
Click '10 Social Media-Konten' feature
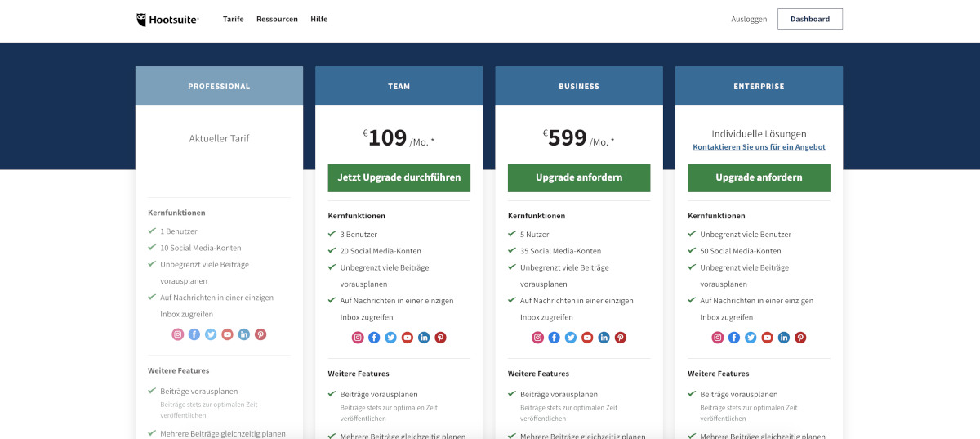201,248
